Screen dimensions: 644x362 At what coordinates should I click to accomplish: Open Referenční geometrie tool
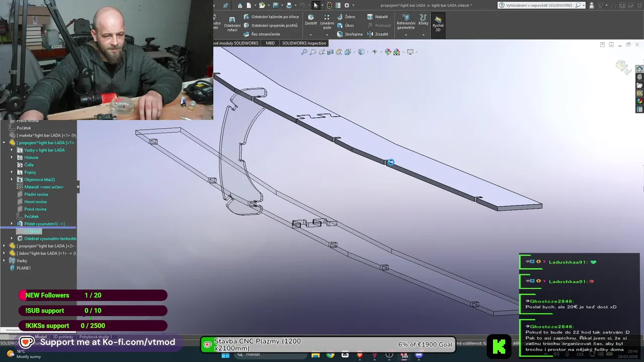pos(406,22)
